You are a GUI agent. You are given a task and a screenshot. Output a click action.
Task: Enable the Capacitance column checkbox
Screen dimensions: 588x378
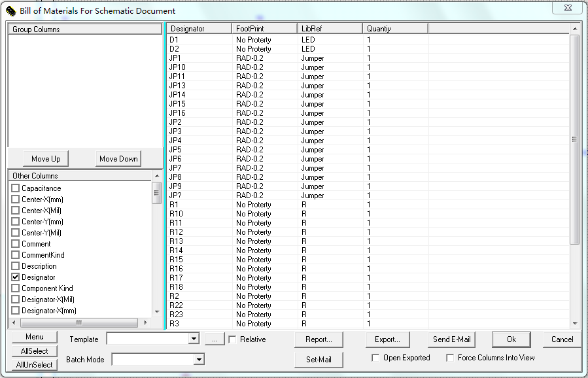click(x=16, y=188)
